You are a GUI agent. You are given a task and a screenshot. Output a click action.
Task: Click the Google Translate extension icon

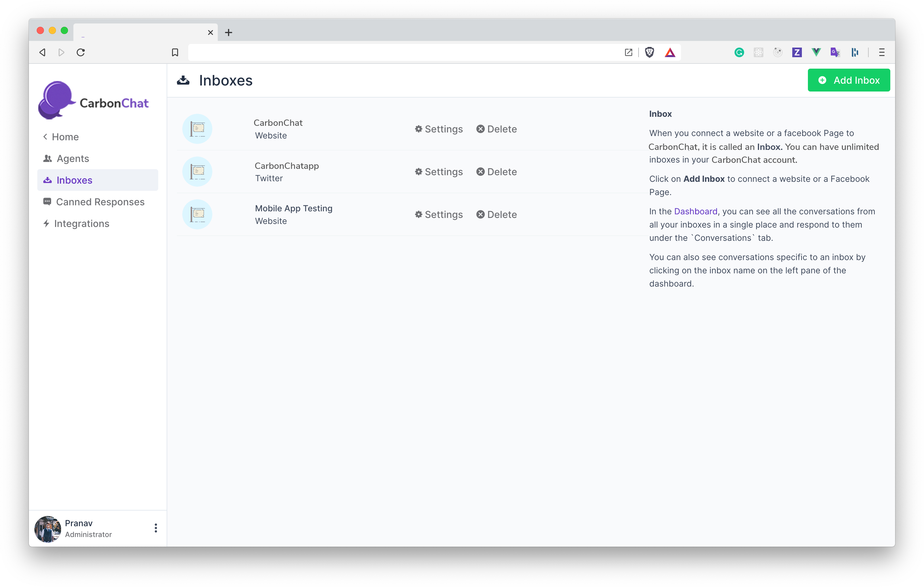tap(835, 52)
